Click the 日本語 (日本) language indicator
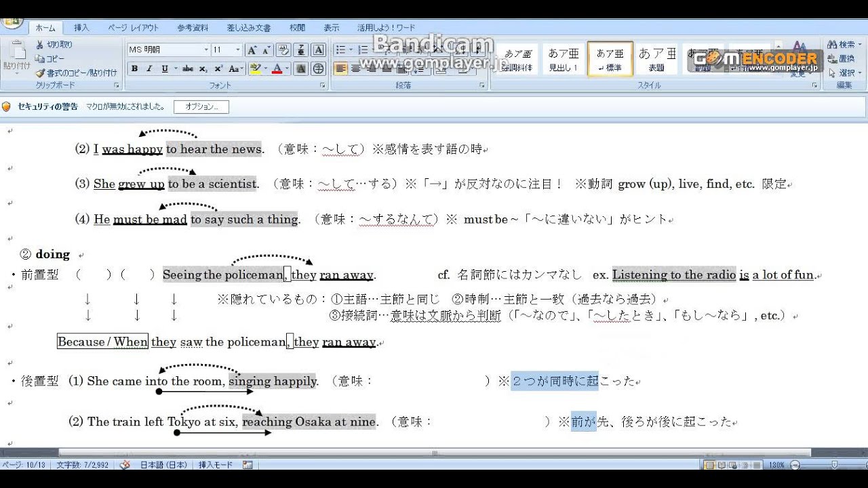The image size is (868, 488). tap(164, 465)
